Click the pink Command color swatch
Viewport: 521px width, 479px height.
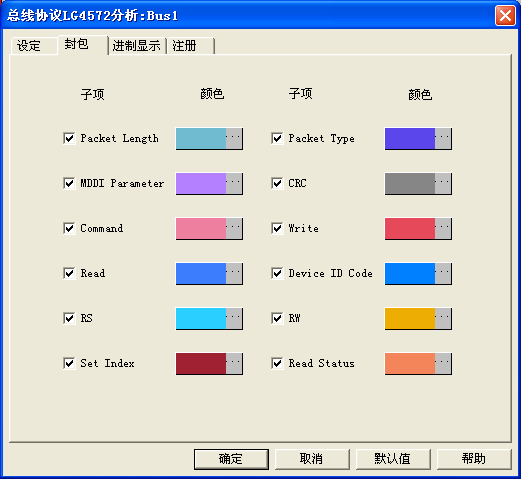[x=201, y=228]
